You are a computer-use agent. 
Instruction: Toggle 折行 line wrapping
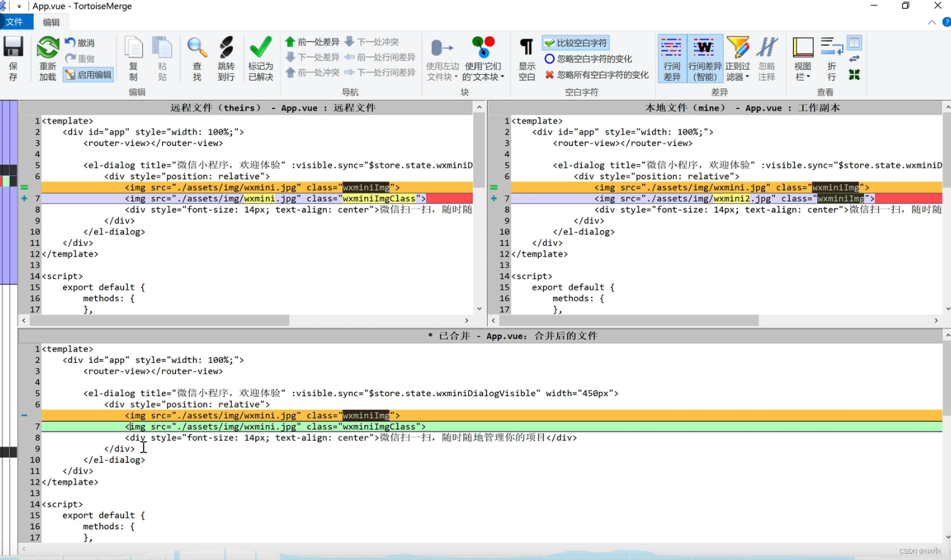point(832,59)
